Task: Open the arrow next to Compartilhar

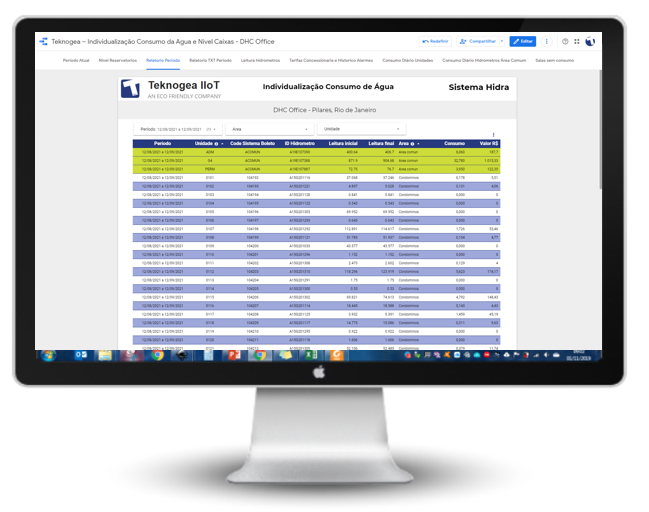Action: tap(502, 41)
